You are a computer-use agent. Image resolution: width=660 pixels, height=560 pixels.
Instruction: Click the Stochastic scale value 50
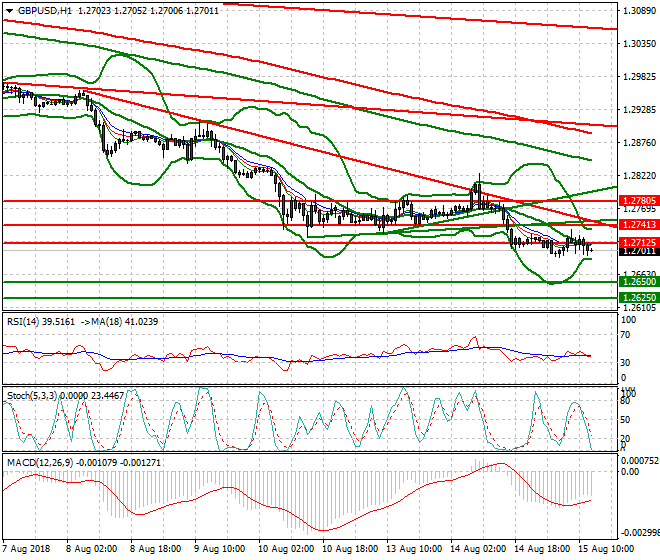click(626, 420)
